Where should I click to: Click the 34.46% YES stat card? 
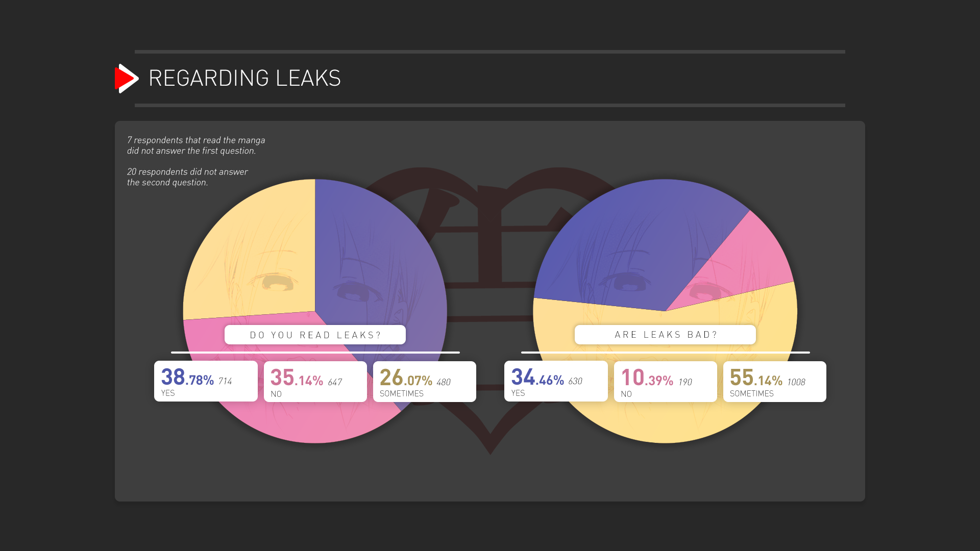pyautogui.click(x=556, y=381)
